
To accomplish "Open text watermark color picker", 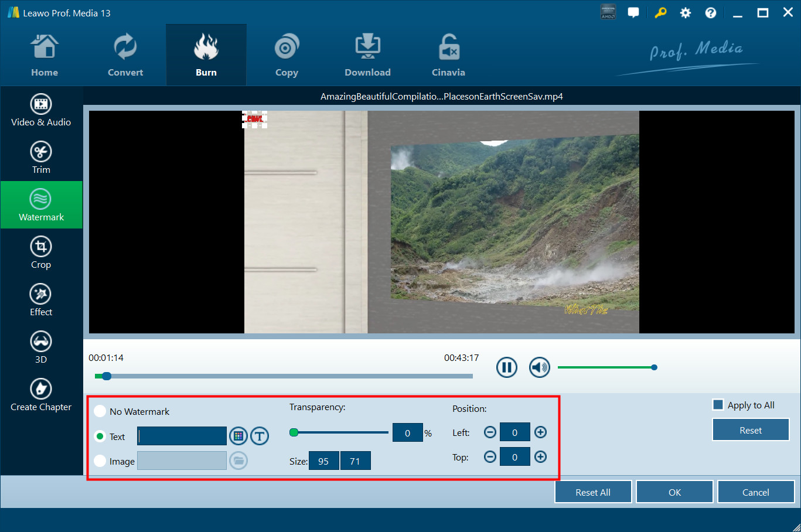I will point(238,436).
